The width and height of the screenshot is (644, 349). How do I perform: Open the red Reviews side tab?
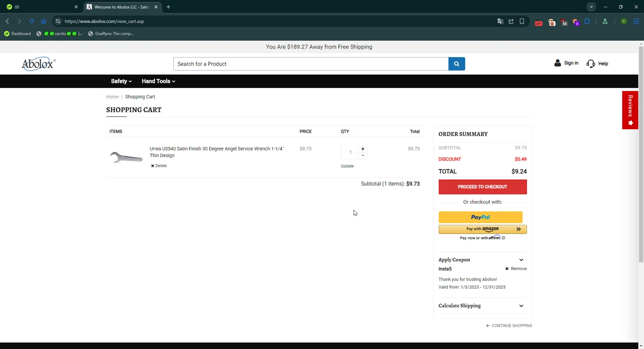630,110
